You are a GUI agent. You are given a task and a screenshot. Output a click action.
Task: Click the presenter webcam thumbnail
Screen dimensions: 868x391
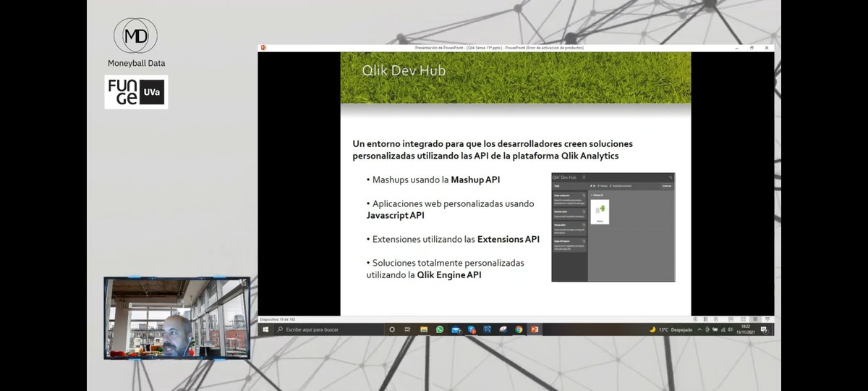(176, 317)
